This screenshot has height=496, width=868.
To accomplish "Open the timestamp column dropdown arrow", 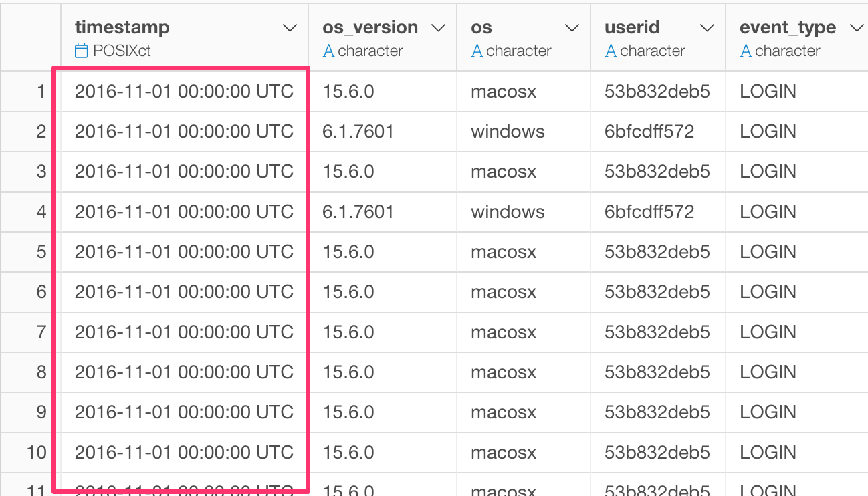I will coord(290,28).
